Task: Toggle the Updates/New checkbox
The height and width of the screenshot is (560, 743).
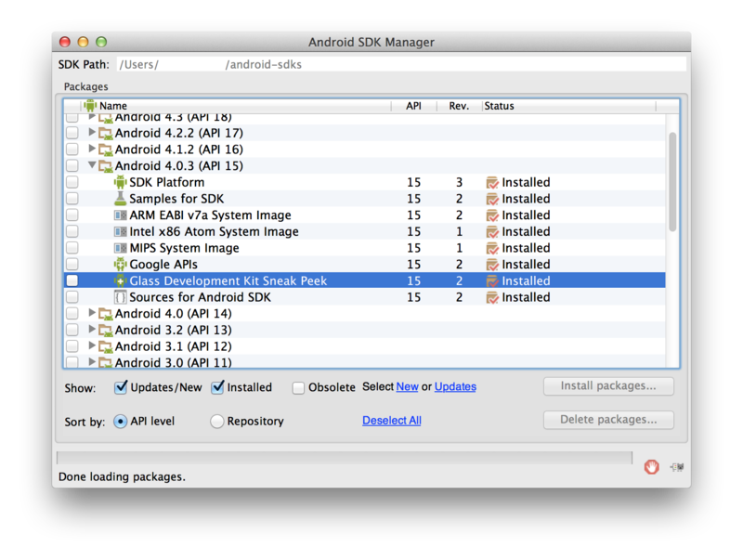Action: [121, 387]
